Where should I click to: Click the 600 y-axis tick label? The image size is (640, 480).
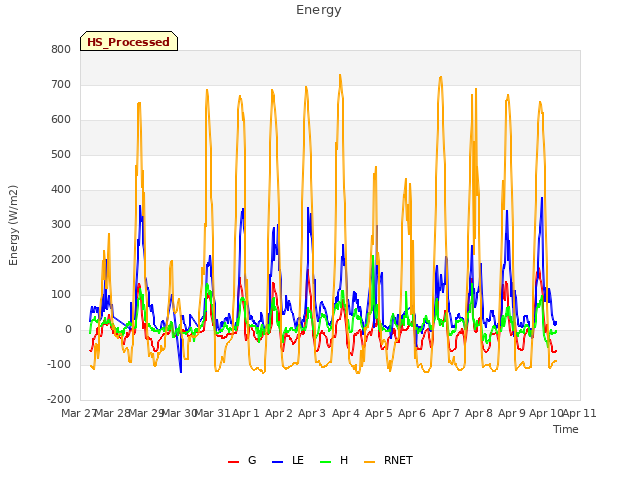[61, 120]
